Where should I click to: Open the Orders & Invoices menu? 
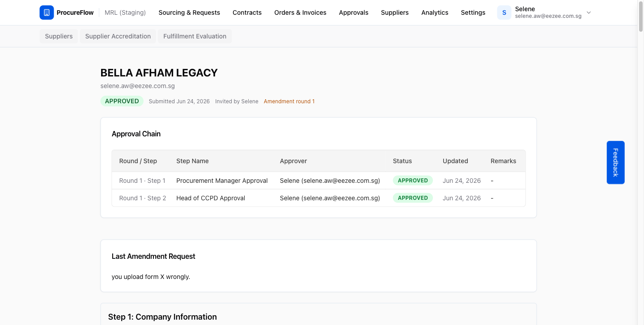click(x=301, y=13)
